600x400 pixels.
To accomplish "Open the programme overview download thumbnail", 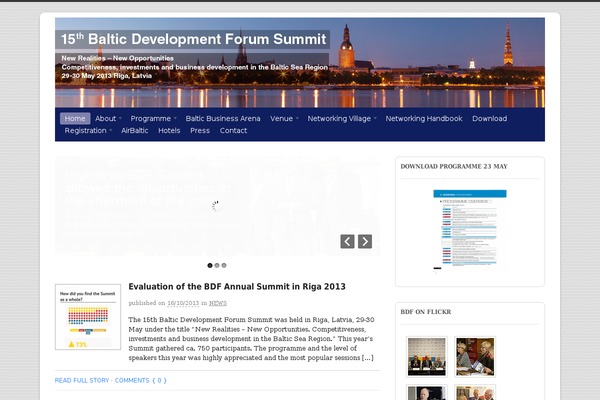I will coord(470,230).
